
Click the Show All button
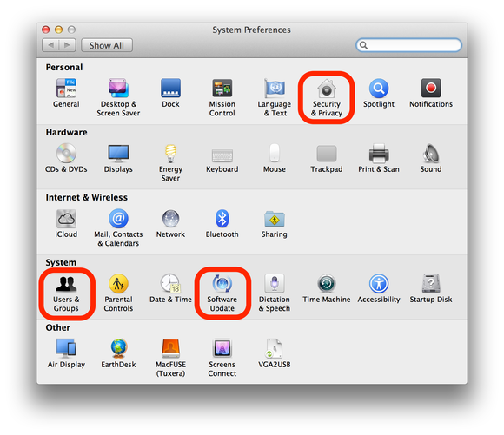point(107,45)
